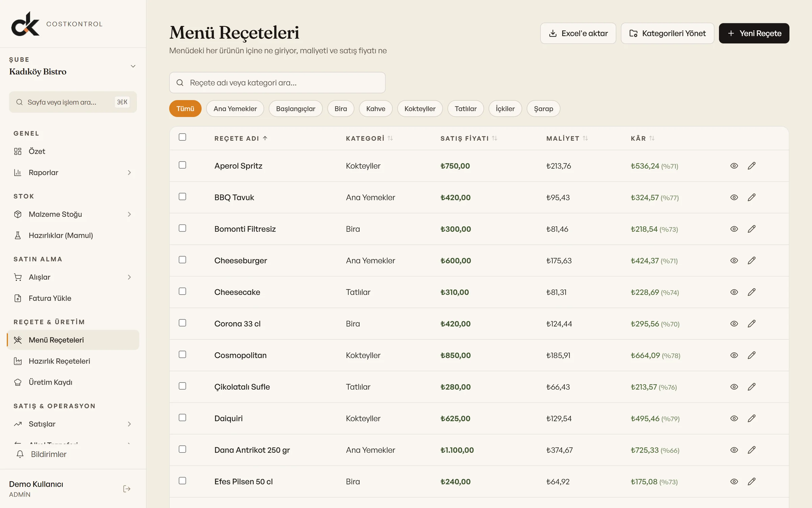Tick the checkbox for BBQ Tavuk
This screenshot has height=508, width=812.
[x=182, y=197]
